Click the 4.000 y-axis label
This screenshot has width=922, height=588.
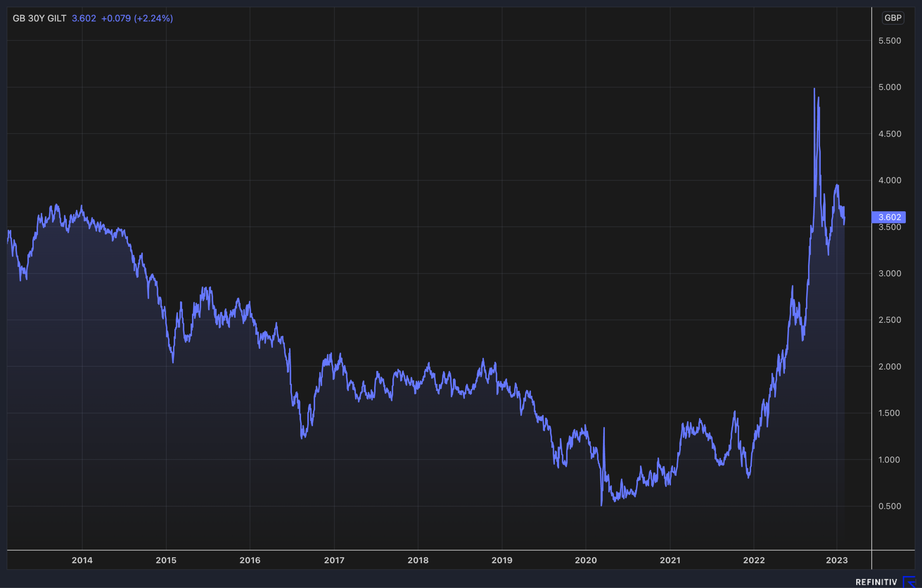tap(889, 180)
